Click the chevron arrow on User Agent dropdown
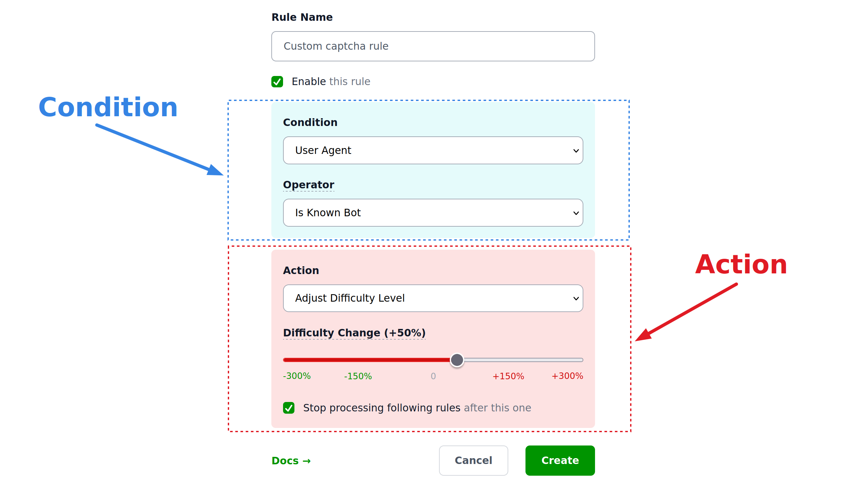 tap(576, 151)
